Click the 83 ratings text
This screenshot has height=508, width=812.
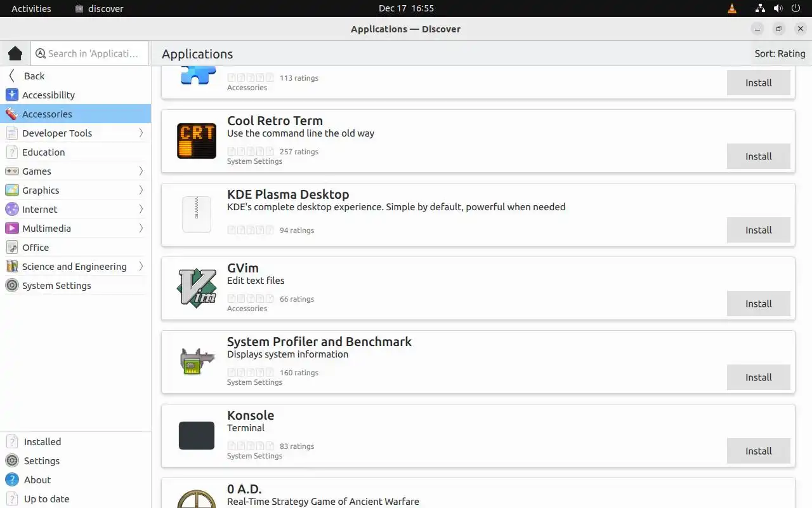[297, 446]
